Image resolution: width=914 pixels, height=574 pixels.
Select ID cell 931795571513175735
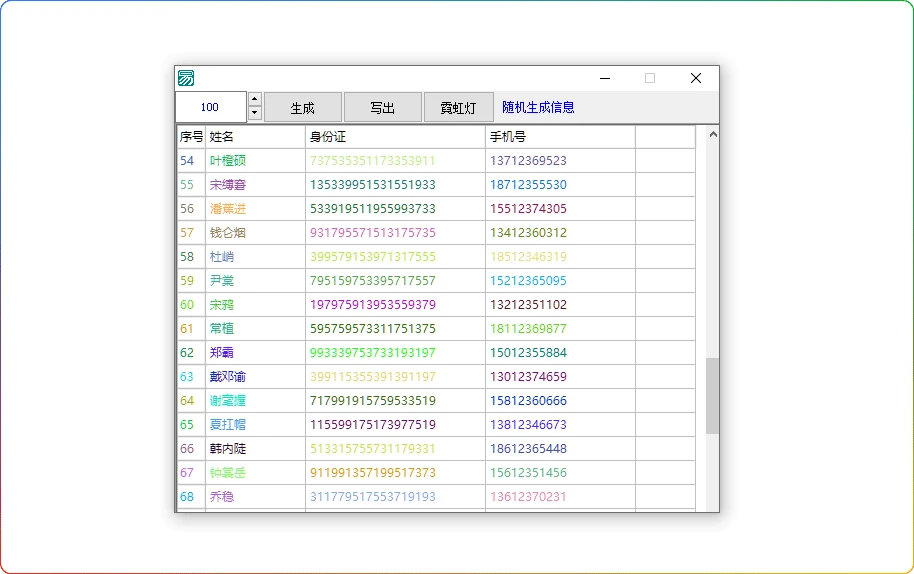(395, 233)
